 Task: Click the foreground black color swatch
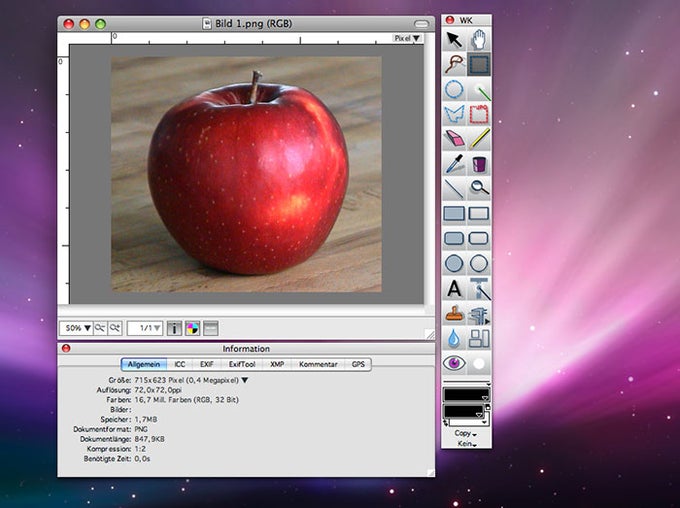pos(466,395)
